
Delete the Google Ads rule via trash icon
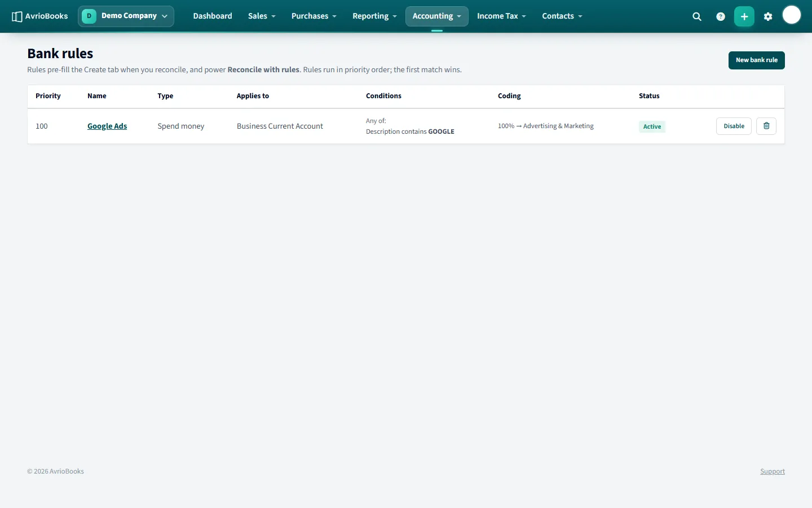[x=766, y=126]
